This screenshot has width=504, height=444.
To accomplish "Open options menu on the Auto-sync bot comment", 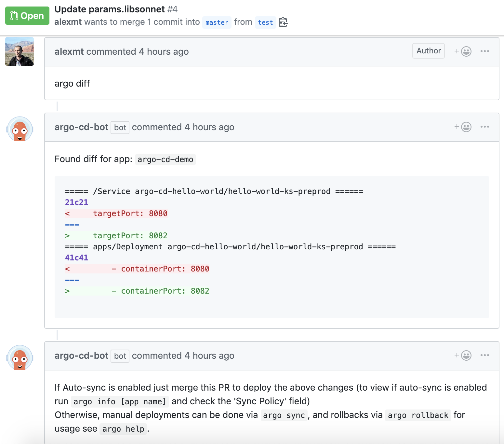I will tap(484, 355).
